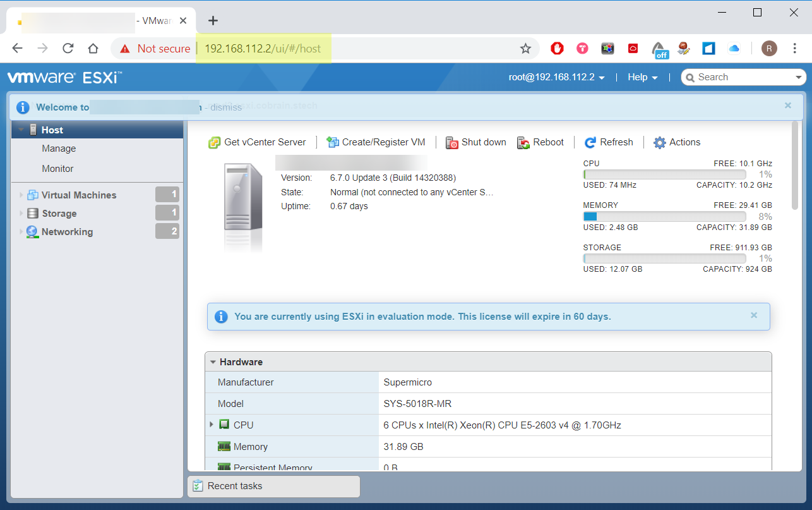Bookmark this page with the star icon
Screen dimensions: 812x510
(x=525, y=49)
